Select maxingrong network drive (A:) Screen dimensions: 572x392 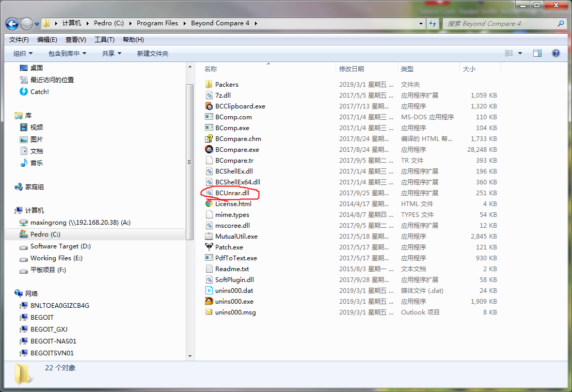click(x=75, y=222)
